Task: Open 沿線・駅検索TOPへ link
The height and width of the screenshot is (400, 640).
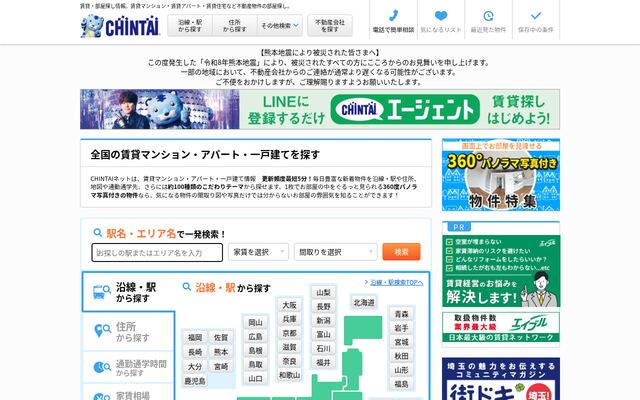Action: pos(394,282)
